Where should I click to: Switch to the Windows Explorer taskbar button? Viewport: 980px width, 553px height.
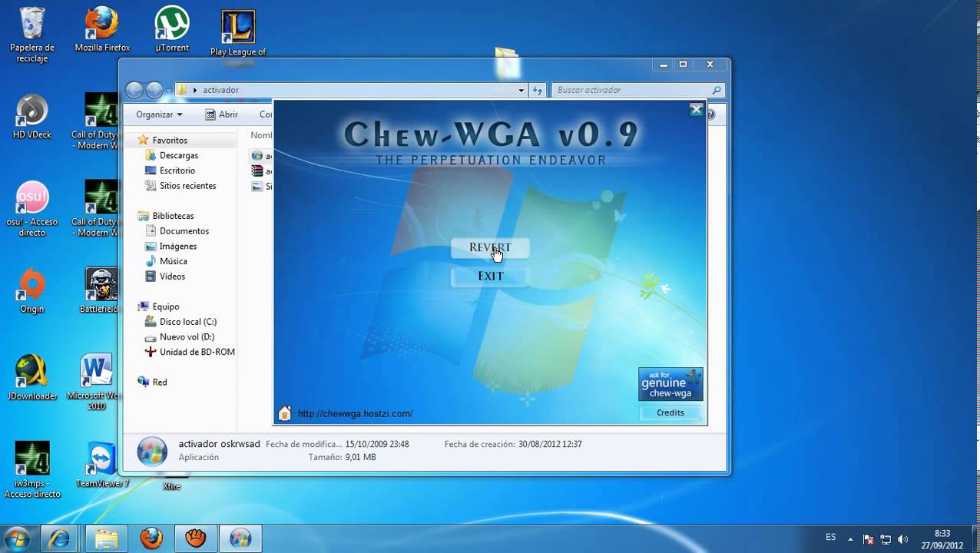tap(106, 538)
